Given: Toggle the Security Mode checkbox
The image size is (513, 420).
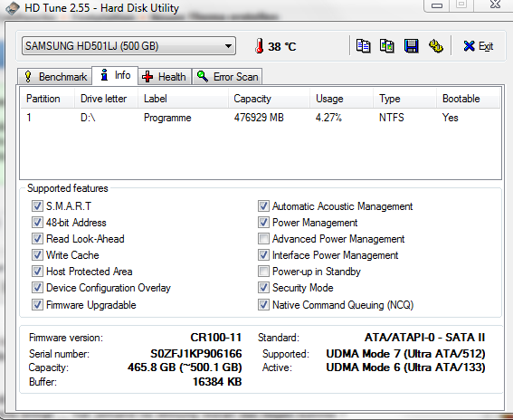Looking at the screenshot, I should click(x=263, y=288).
